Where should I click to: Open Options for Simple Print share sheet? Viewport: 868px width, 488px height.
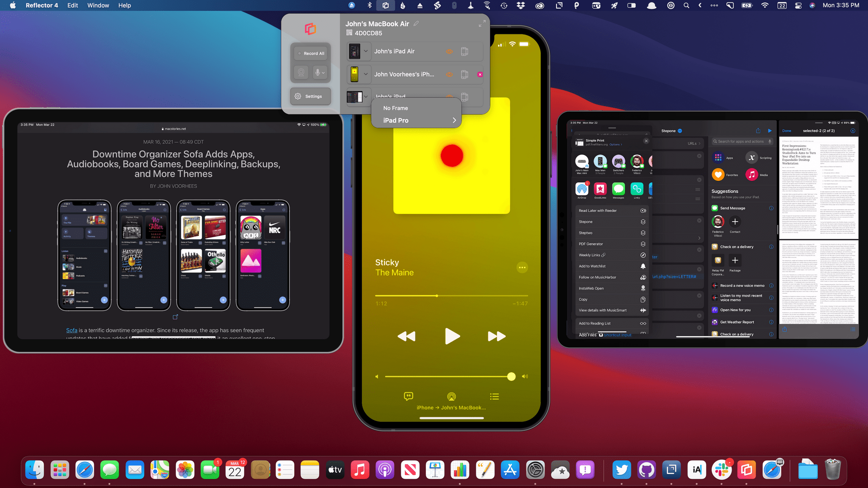616,144
